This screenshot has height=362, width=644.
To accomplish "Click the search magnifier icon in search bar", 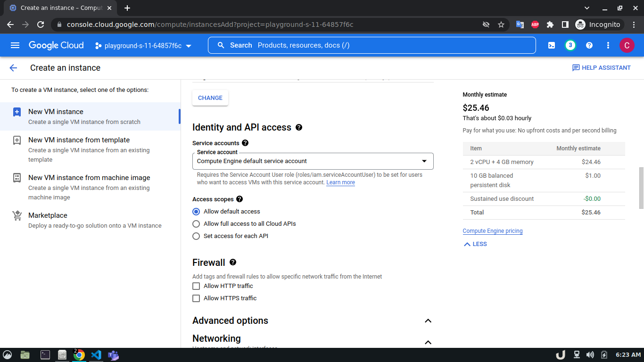I will pyautogui.click(x=221, y=45).
